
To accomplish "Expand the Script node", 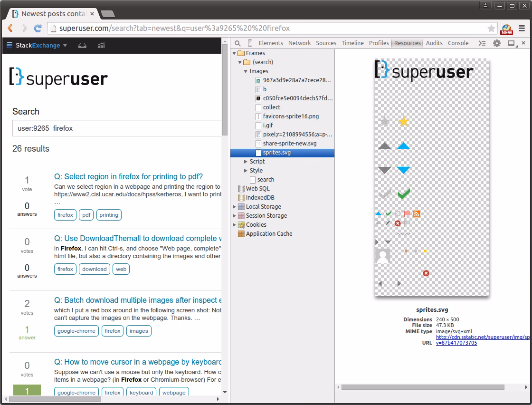I will point(245,162).
